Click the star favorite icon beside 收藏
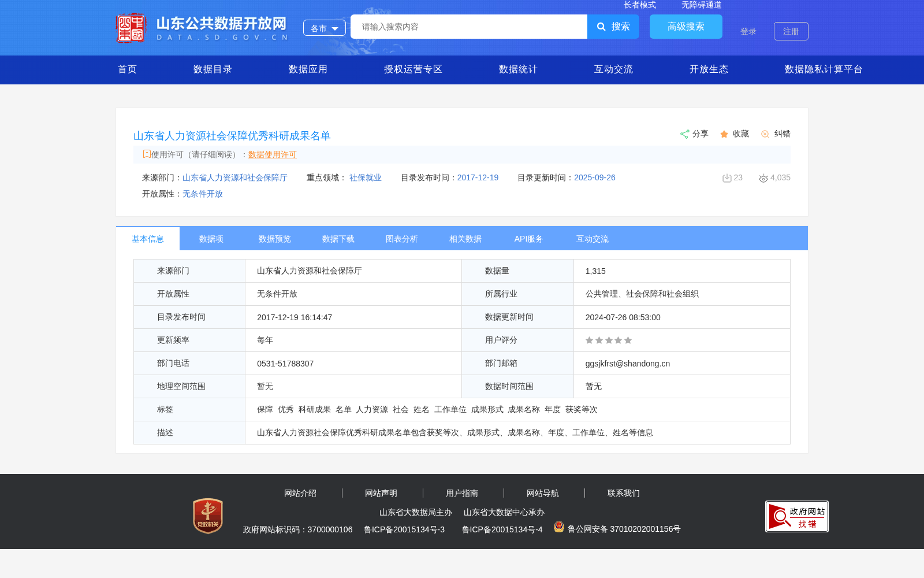This screenshot has width=924, height=578. (x=724, y=134)
